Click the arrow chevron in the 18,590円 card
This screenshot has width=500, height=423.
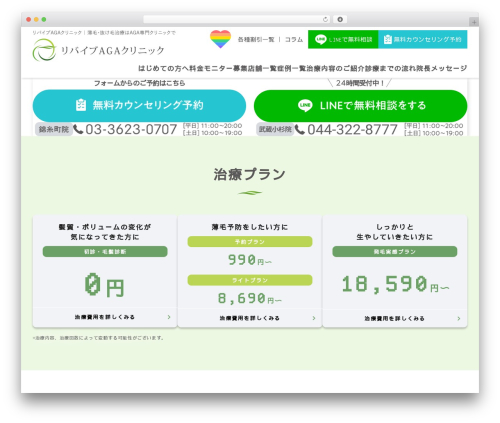[459, 319]
